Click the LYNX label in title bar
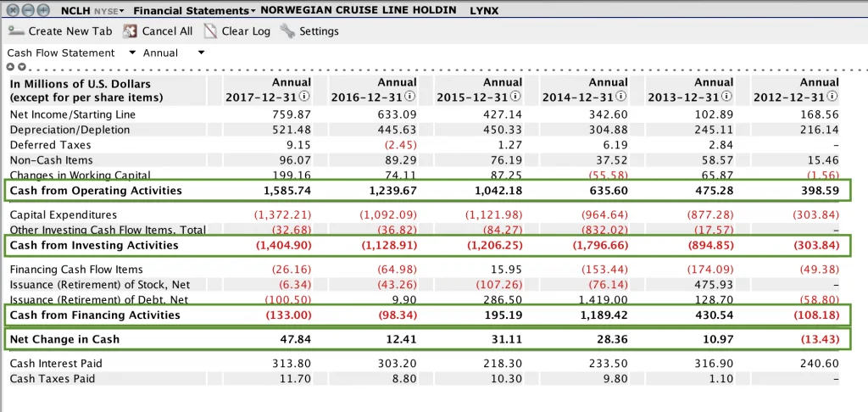868x412 pixels. point(484,10)
